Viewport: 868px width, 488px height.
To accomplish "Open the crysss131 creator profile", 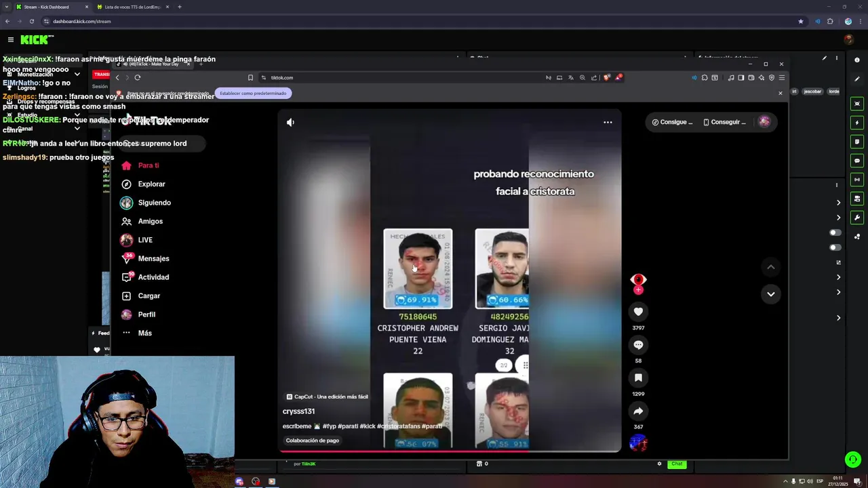I will (298, 411).
